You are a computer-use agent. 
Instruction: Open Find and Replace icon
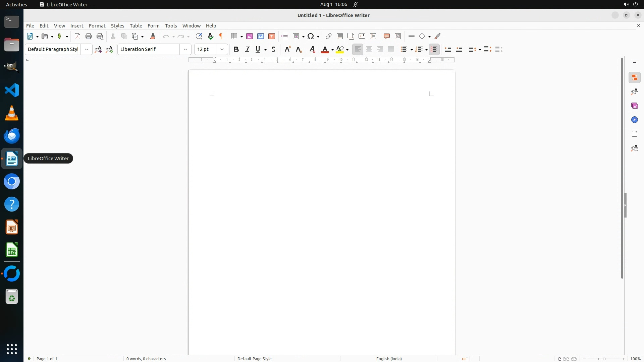pyautogui.click(x=199, y=36)
